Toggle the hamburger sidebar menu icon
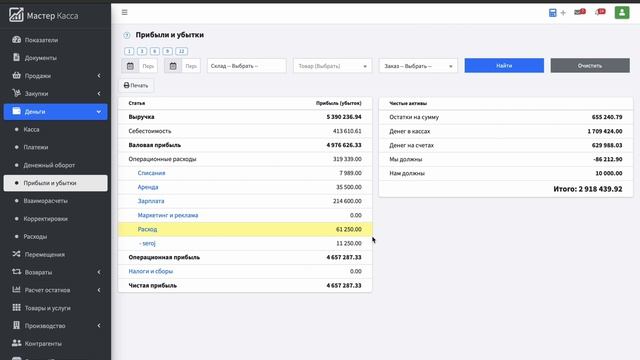This screenshot has height=360, width=640. (x=124, y=12)
